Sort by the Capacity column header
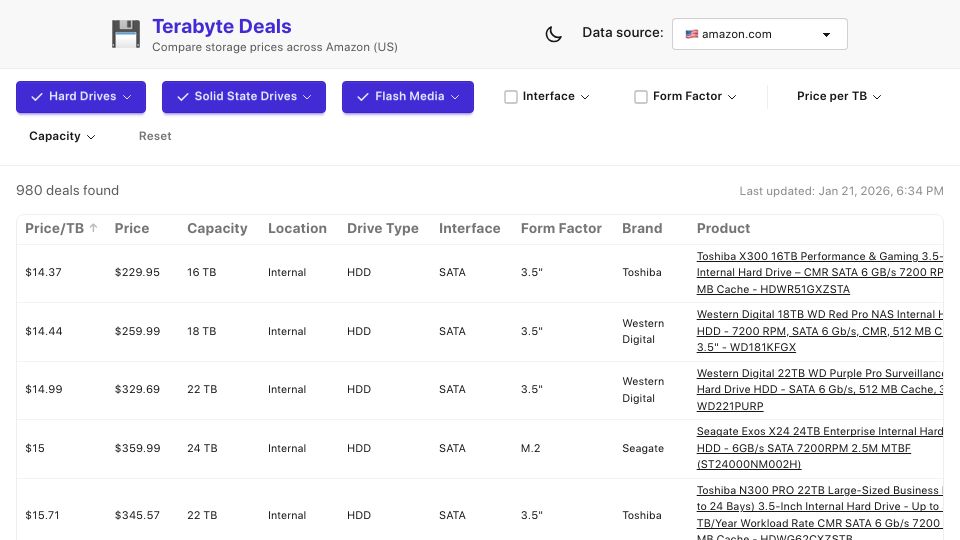Viewport: 960px width, 540px height. tap(217, 228)
